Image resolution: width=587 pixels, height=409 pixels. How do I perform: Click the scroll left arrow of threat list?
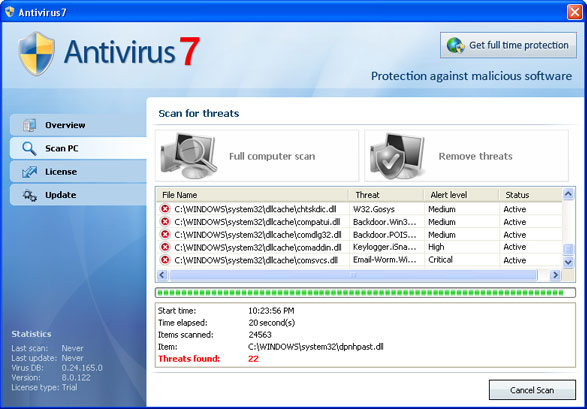point(162,275)
